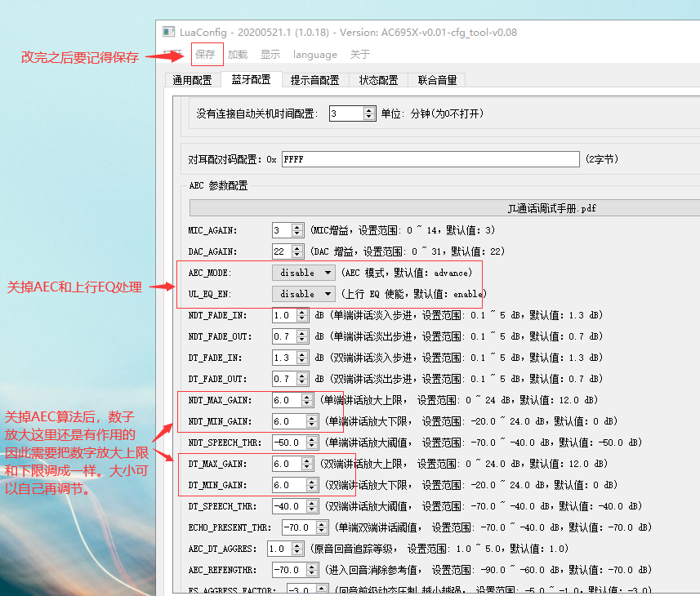Adjust the AEC_REFENGTHR stepper arrows
700x596 pixels.
pyautogui.click(x=312, y=570)
